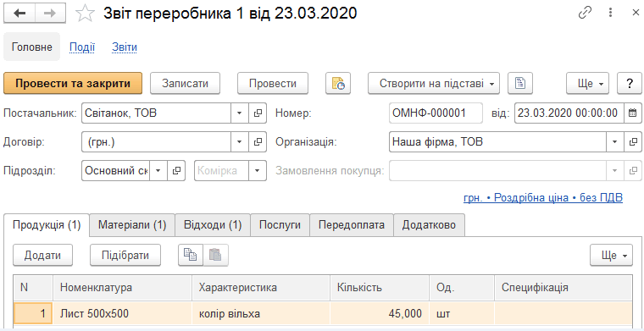
Task: Copy link using the chain icon
Action: click(x=585, y=13)
